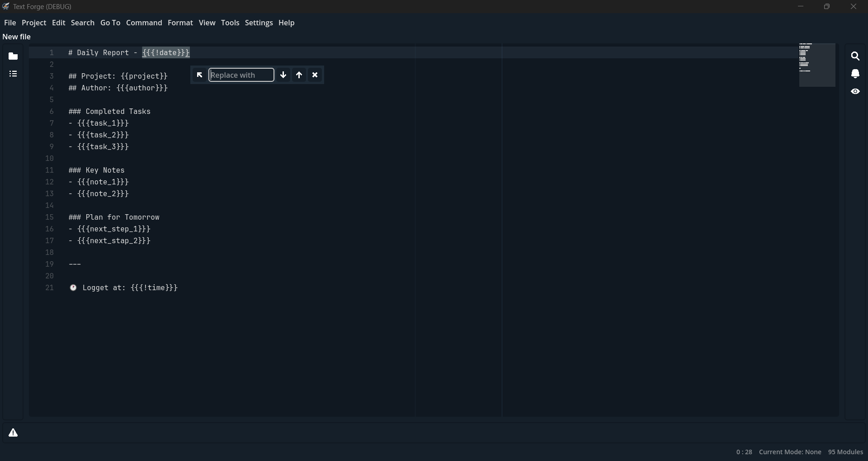Click the arrow cursor icon in replace bar
Viewport: 868px width, 461px height.
click(x=200, y=75)
